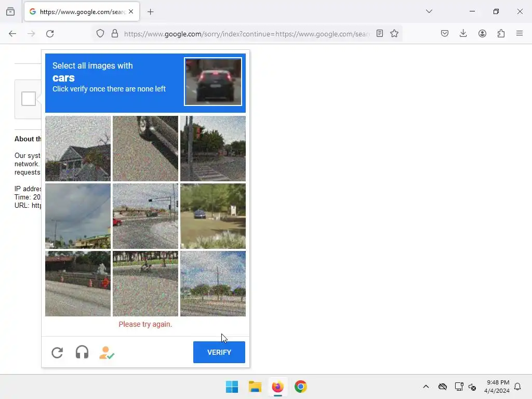Open the Windows Start menu

coord(232,387)
